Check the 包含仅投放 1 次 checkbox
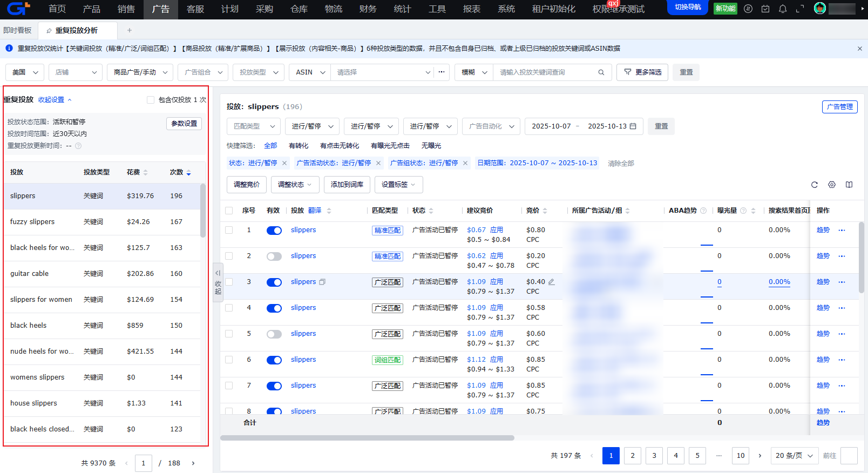 [x=151, y=100]
